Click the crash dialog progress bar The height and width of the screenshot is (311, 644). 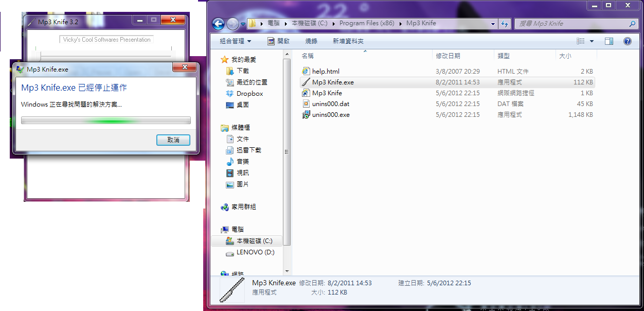pyautogui.click(x=105, y=120)
